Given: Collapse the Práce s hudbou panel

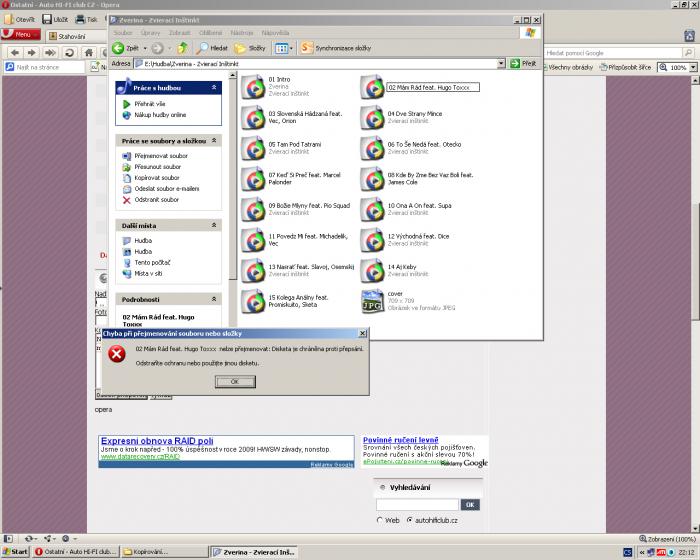Looking at the screenshot, I should click(213, 88).
